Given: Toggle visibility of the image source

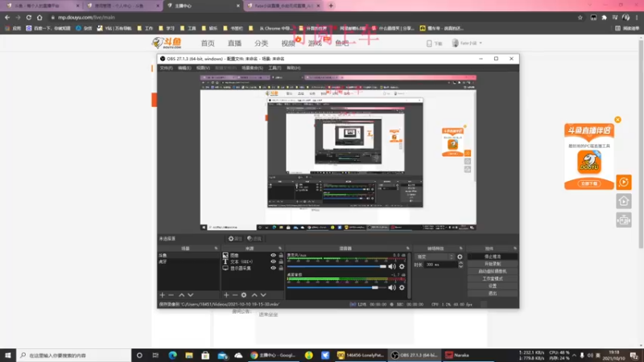Looking at the screenshot, I should (273, 255).
